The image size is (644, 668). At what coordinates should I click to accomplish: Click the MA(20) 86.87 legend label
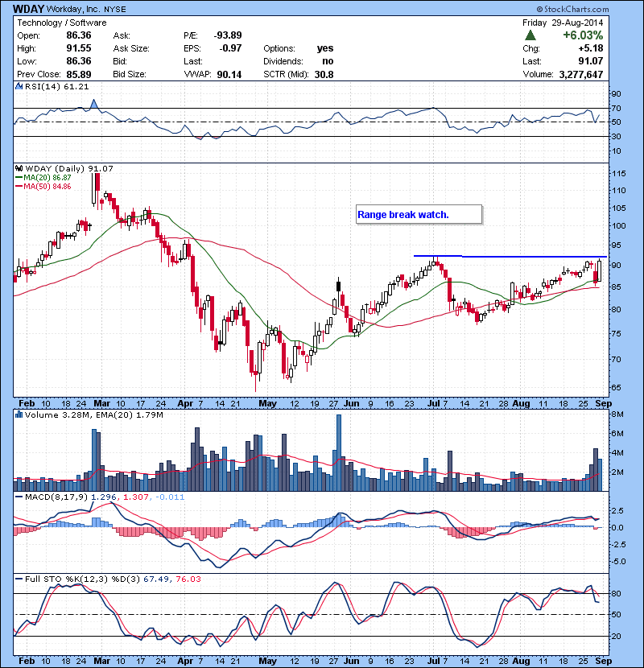43,178
